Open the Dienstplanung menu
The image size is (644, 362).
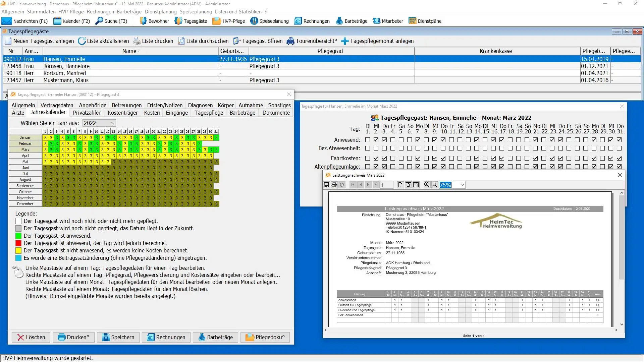click(x=160, y=12)
